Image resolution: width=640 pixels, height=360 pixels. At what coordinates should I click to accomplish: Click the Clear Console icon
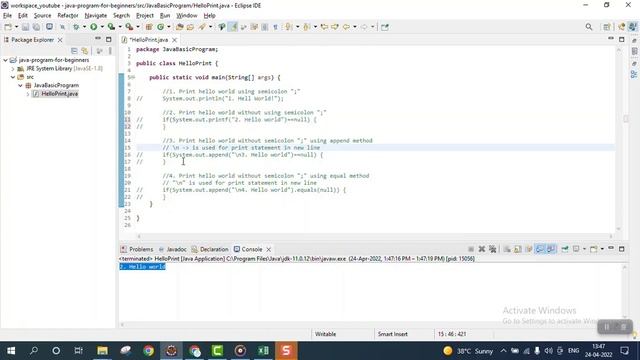coord(507,249)
